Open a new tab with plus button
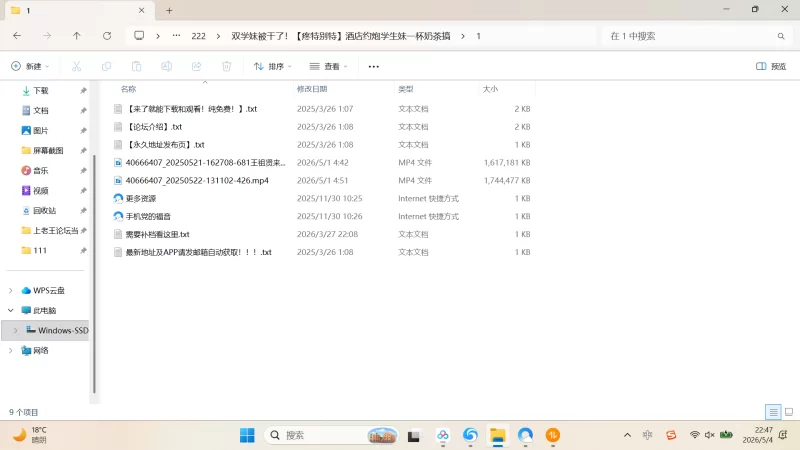 click(x=169, y=10)
